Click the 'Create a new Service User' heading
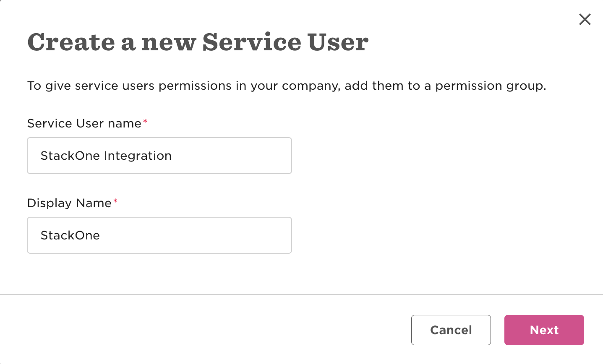 (198, 42)
